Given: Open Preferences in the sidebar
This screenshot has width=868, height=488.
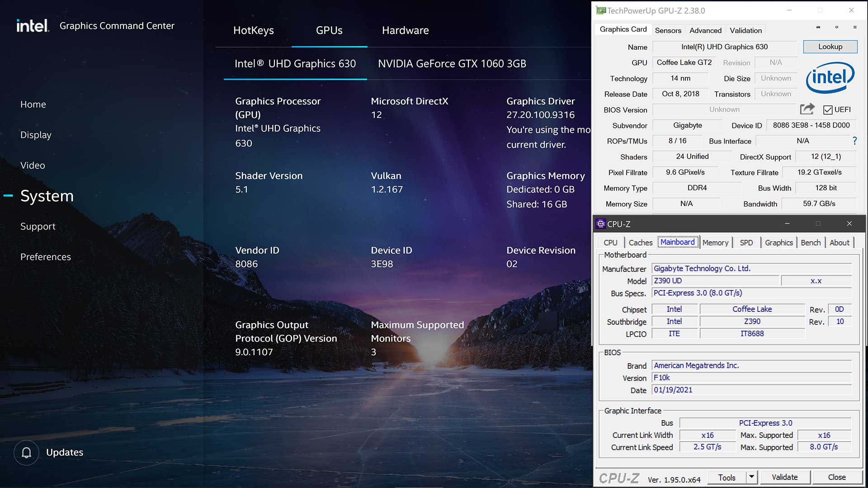Looking at the screenshot, I should 46,257.
